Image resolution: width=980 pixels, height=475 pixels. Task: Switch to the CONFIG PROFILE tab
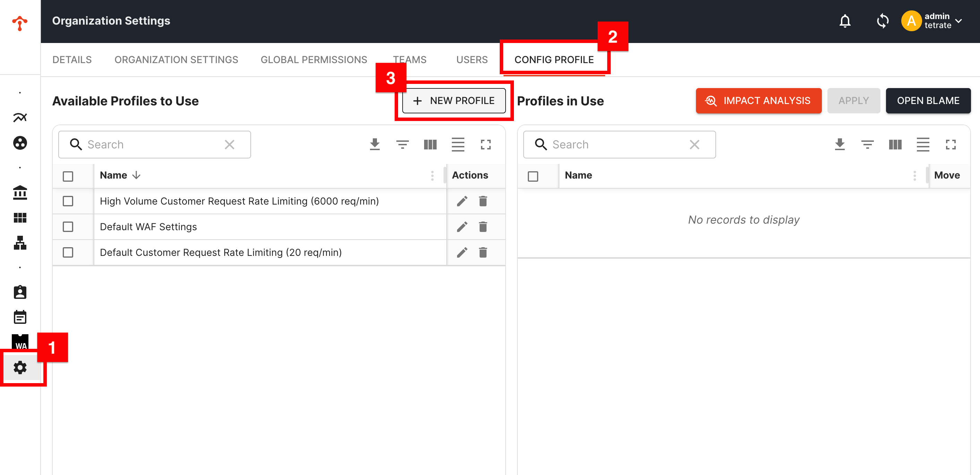pos(554,60)
